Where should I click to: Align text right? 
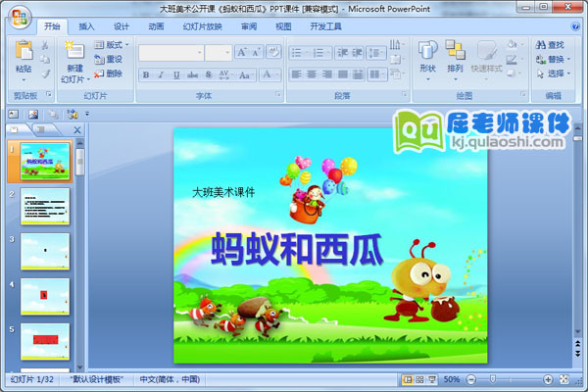[x=327, y=74]
